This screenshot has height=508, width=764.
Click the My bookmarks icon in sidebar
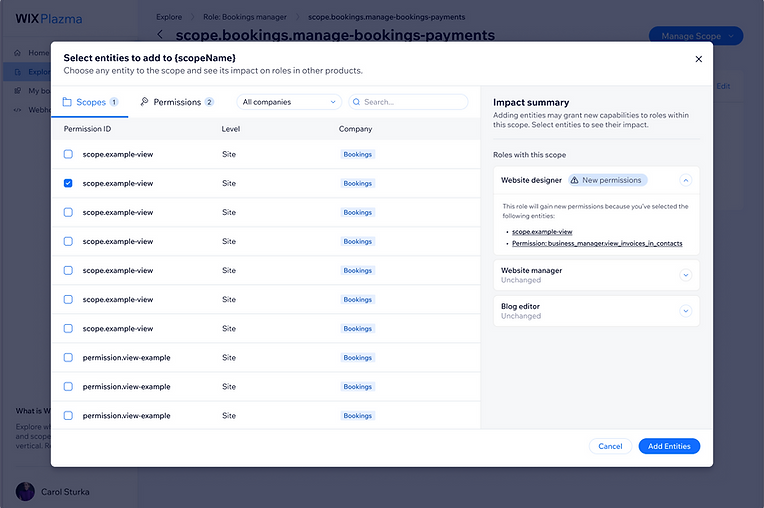pyautogui.click(x=18, y=91)
